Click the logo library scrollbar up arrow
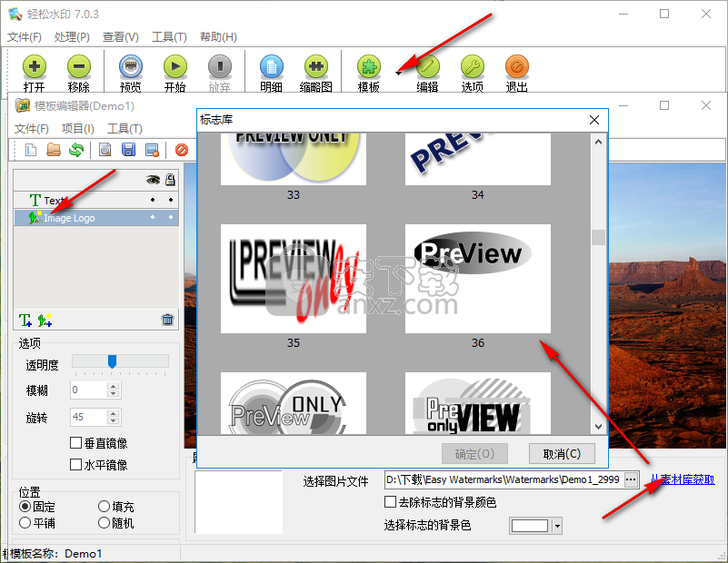The image size is (728, 563). (598, 142)
